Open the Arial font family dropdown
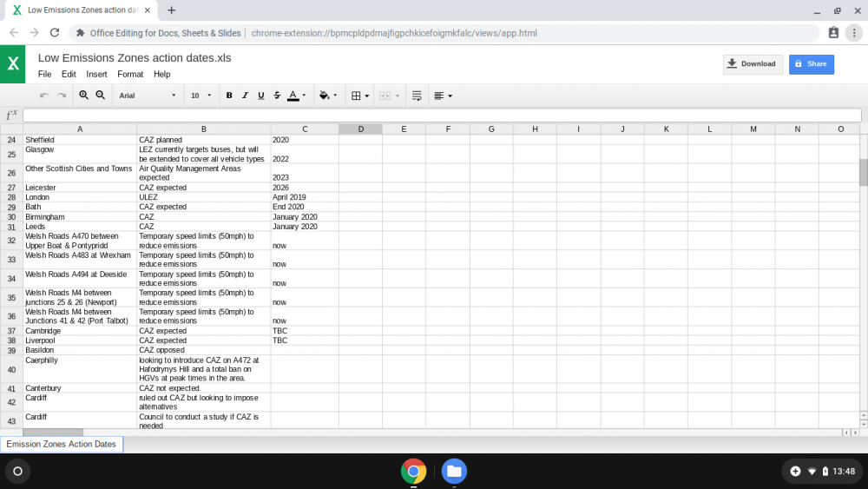 tap(148, 96)
